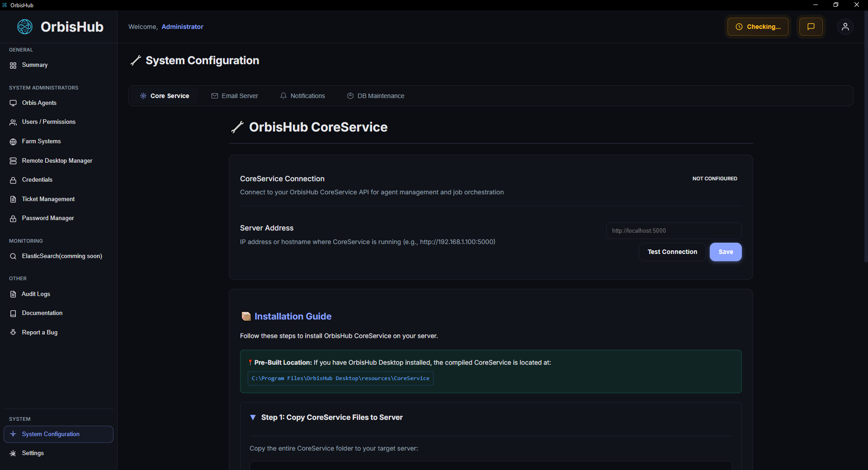Switch to the Notifications tab
This screenshot has width=868, height=470.
point(302,96)
